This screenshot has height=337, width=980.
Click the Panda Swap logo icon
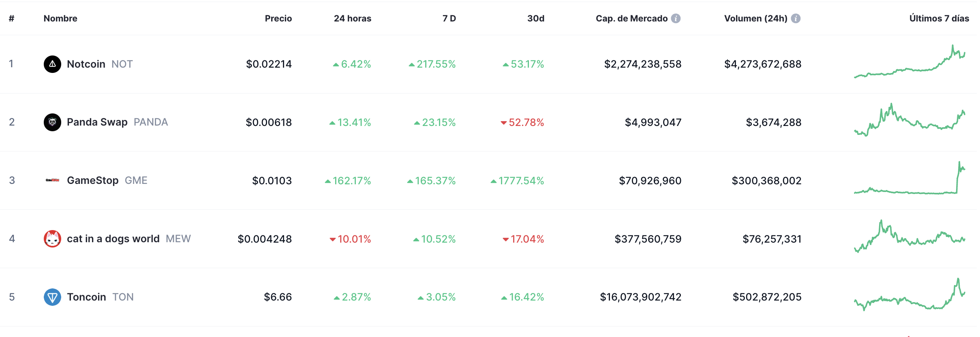tap(52, 122)
